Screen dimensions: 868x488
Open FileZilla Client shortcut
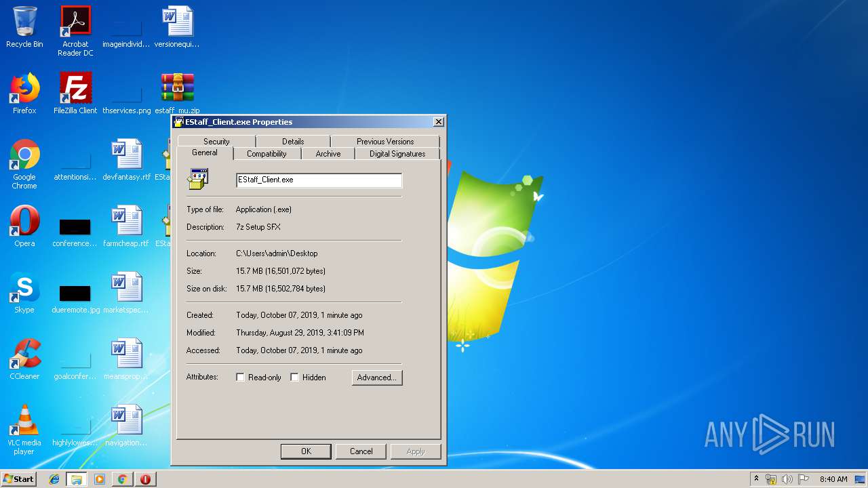pyautogui.click(x=75, y=94)
